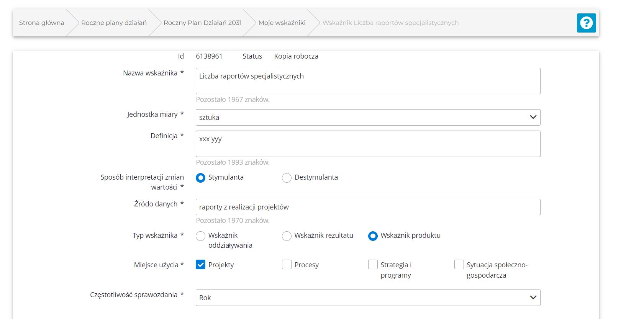Open the Częstotliwość sprawozdania dropdown
644x319 pixels.
point(368,298)
